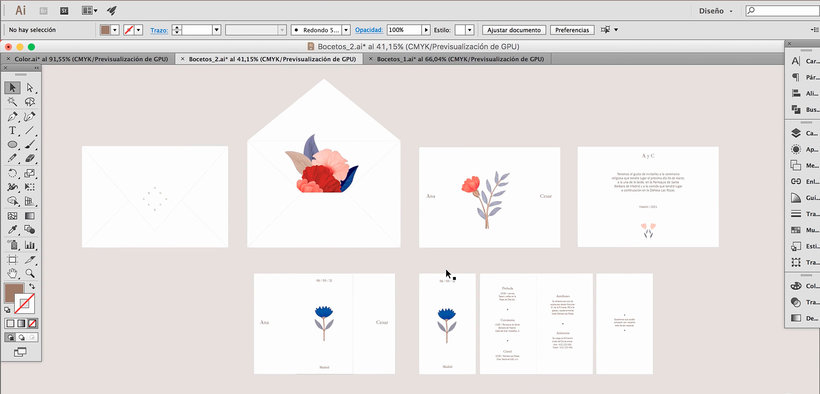Image resolution: width=820 pixels, height=394 pixels.
Task: Select the Eyedropper tool
Action: click(13, 230)
